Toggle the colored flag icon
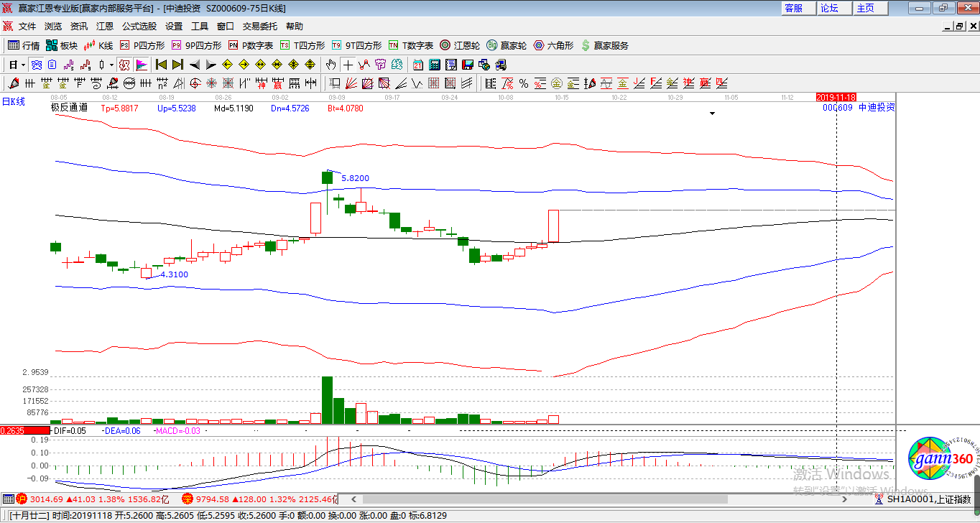This screenshot has width=980, height=523. tap(142, 65)
